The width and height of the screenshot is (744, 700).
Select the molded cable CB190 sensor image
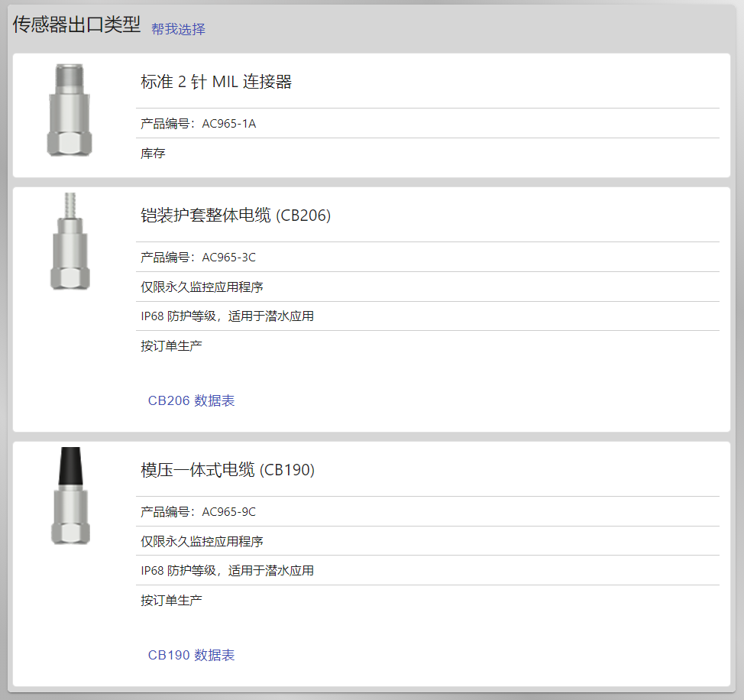(70, 495)
